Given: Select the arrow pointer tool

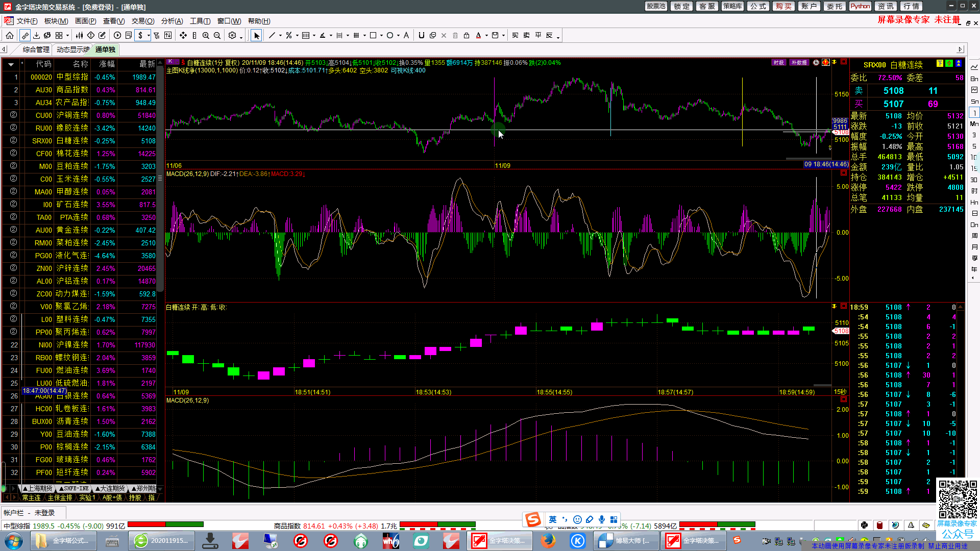Looking at the screenshot, I should coord(256,35).
